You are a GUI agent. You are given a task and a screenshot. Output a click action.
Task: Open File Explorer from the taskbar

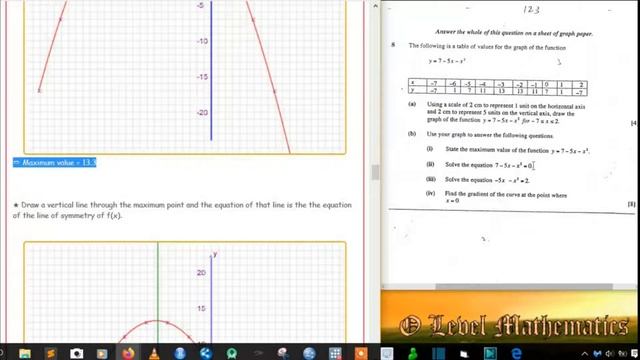pos(25,353)
